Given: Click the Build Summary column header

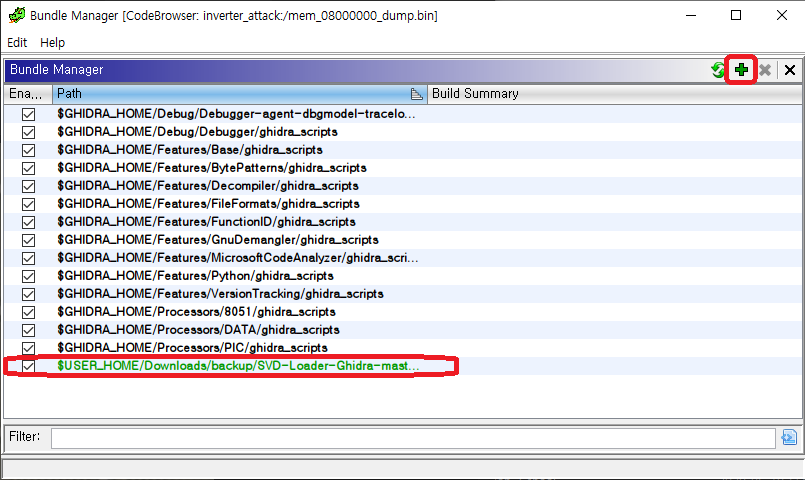Looking at the screenshot, I should (x=614, y=94).
